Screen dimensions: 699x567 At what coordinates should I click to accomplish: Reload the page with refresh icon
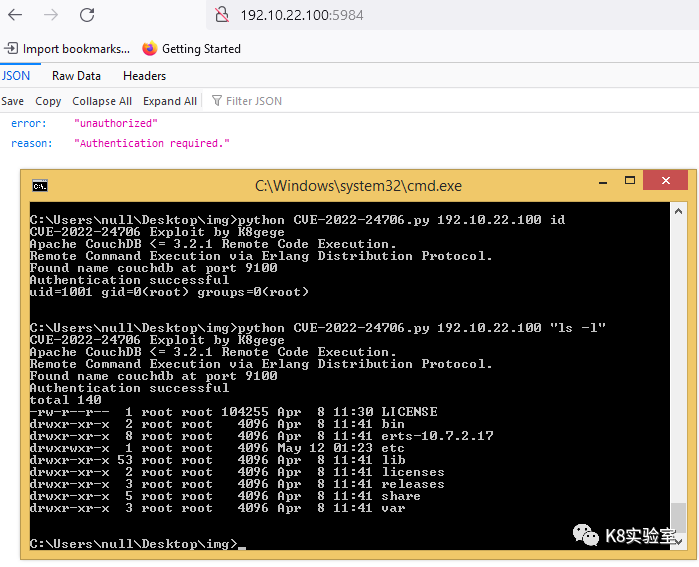[87, 15]
